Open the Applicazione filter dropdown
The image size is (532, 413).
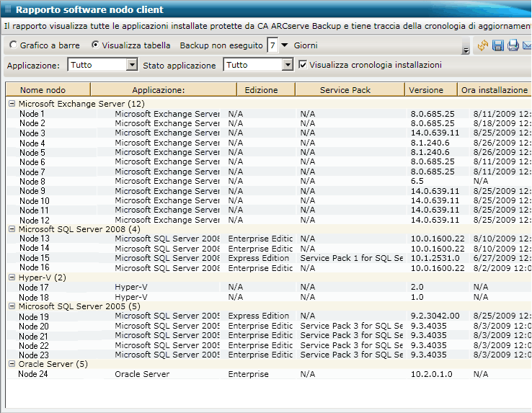pos(132,64)
